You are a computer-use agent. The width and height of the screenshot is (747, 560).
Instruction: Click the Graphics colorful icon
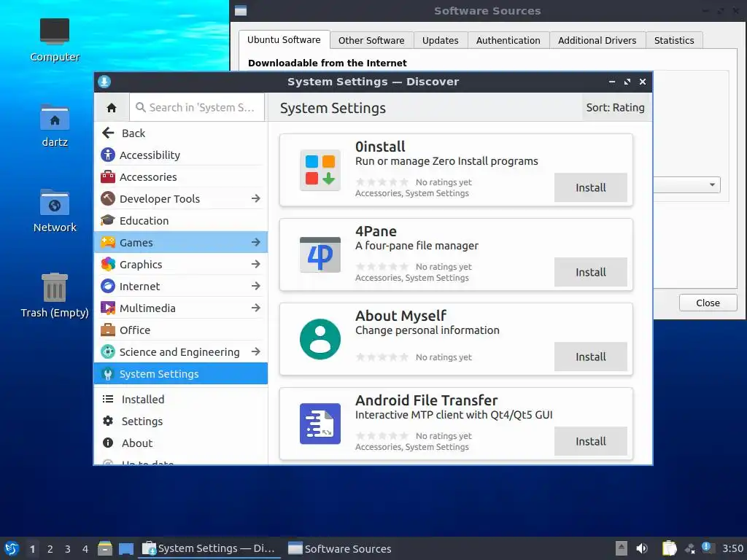pos(108,264)
